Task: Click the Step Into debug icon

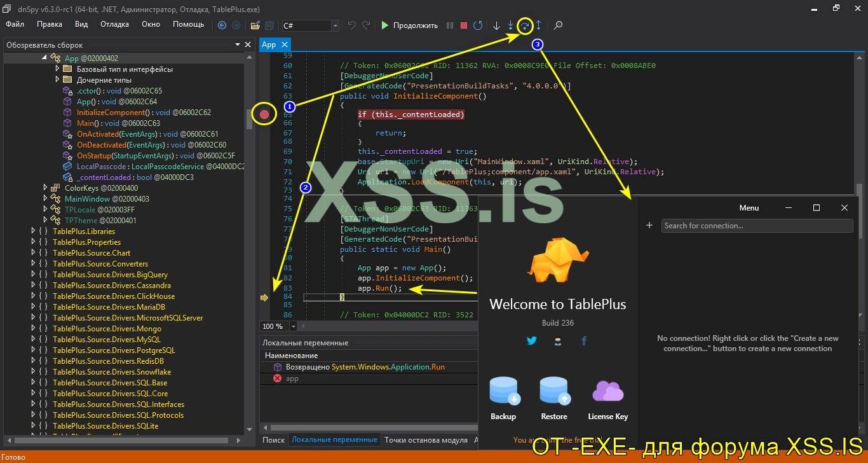Action: pyautogui.click(x=510, y=25)
